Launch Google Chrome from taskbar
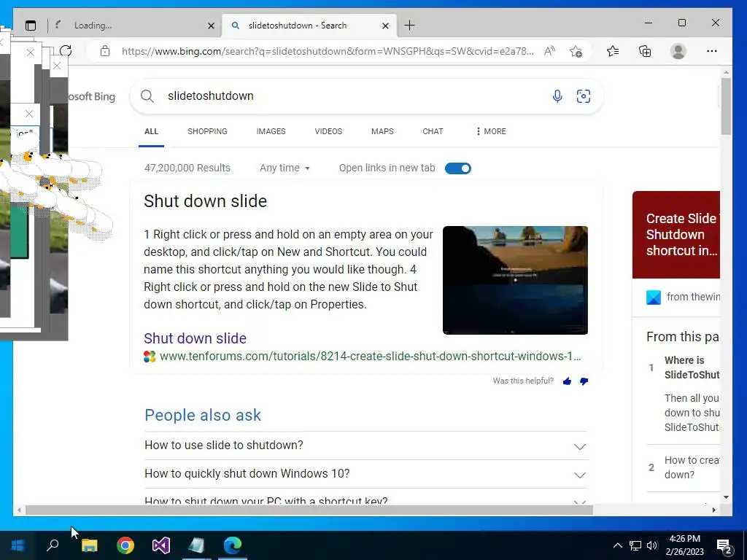 pos(125,545)
